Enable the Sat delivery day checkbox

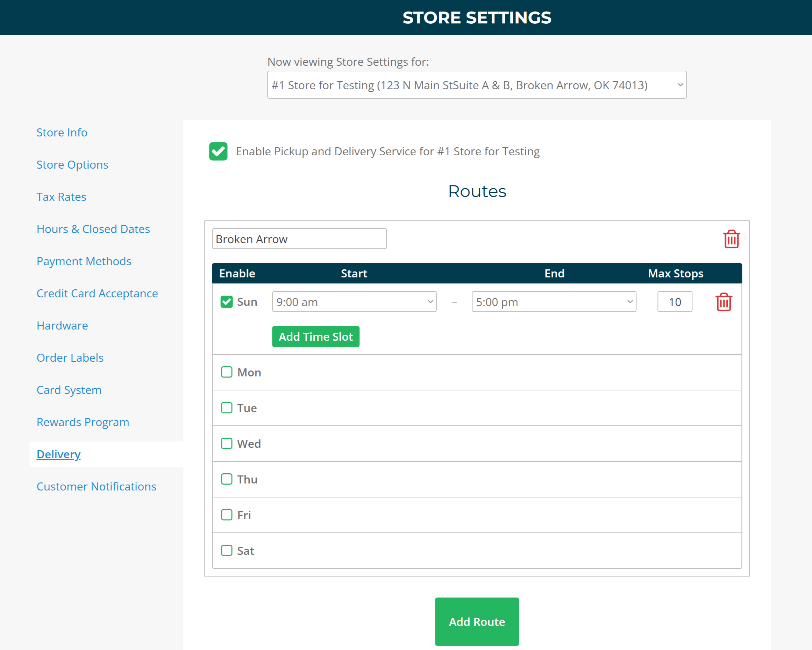coord(226,551)
